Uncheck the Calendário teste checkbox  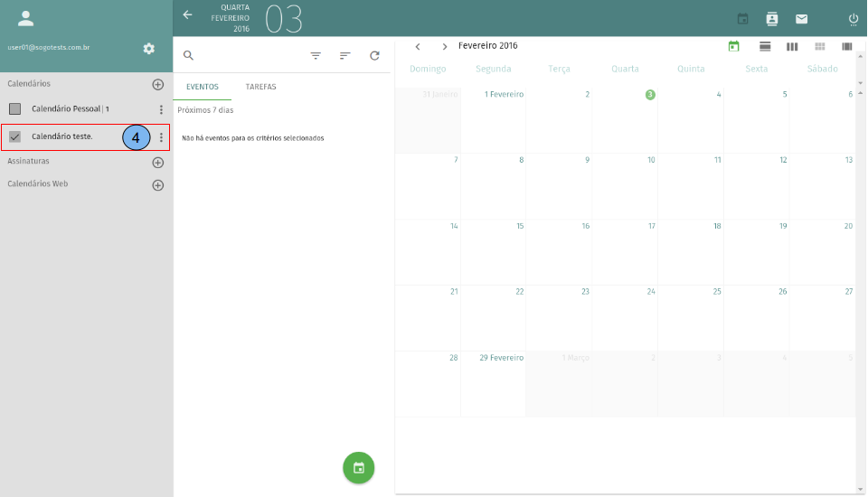(15, 137)
